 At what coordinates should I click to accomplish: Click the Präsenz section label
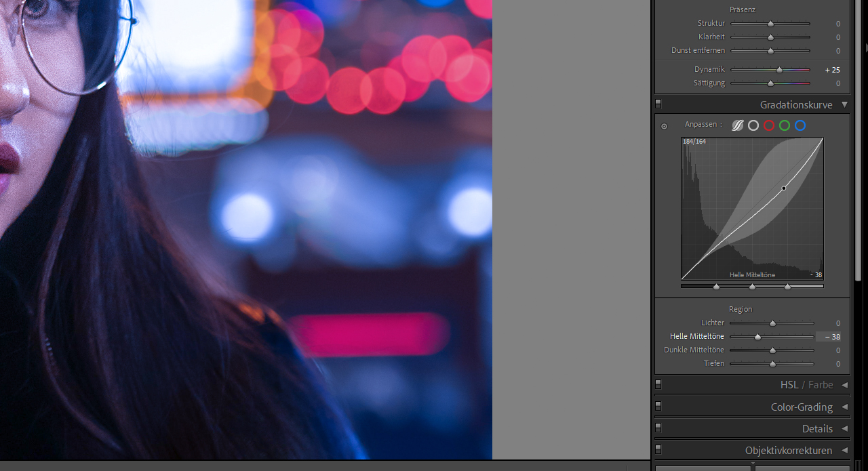point(743,9)
